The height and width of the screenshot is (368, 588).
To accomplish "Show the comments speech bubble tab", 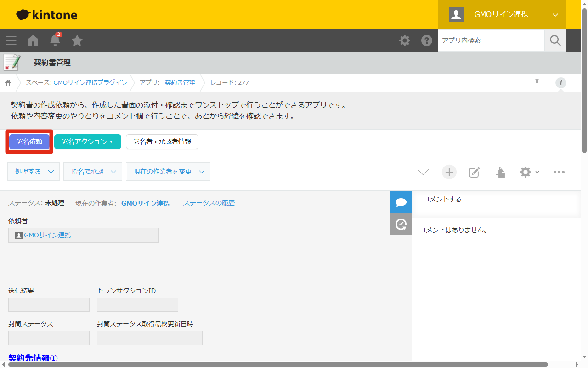I will (x=401, y=202).
